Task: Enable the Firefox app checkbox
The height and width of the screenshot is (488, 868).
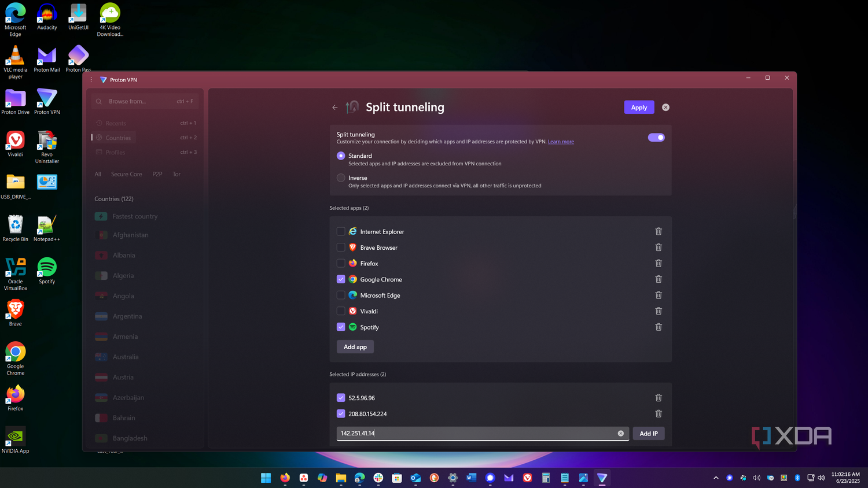Action: [x=341, y=263]
